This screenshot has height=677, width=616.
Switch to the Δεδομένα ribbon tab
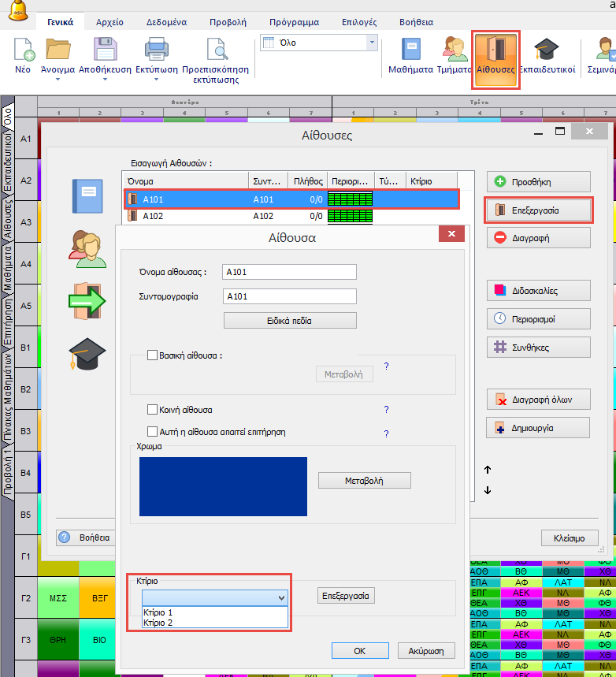click(x=166, y=23)
